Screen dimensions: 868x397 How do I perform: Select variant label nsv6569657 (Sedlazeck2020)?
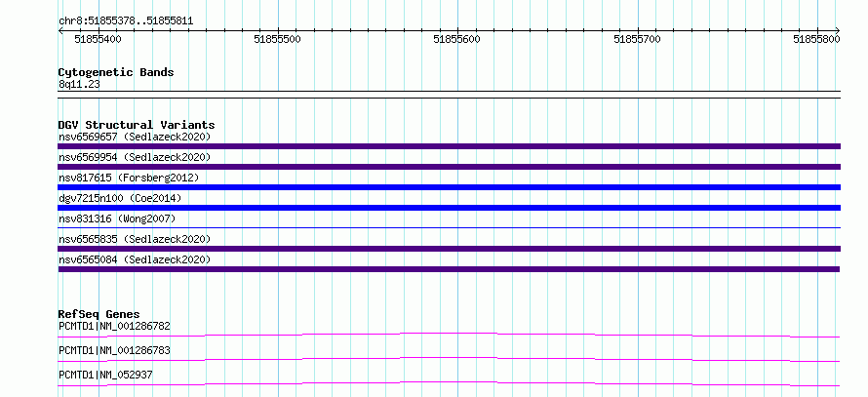point(135,137)
